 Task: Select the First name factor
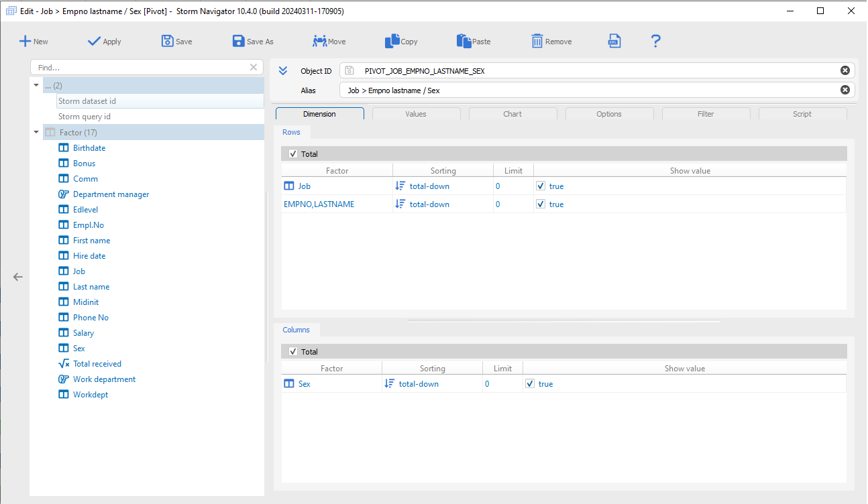(91, 241)
